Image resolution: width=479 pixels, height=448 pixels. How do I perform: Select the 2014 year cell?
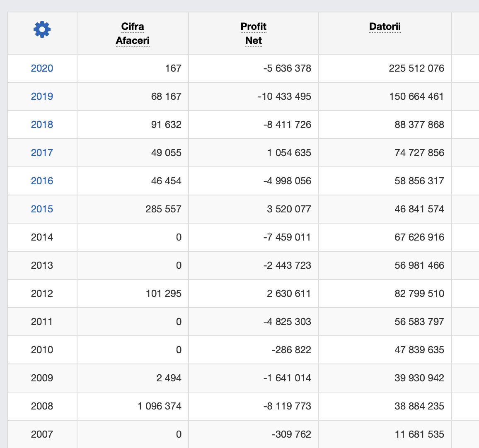(x=42, y=237)
